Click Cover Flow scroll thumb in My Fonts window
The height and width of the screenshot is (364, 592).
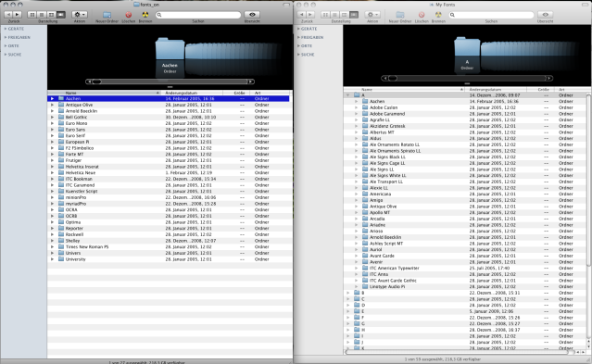coord(393,78)
